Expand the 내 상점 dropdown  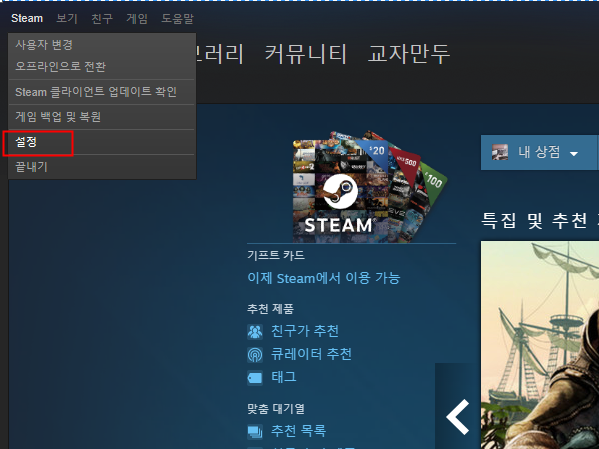tap(539, 152)
